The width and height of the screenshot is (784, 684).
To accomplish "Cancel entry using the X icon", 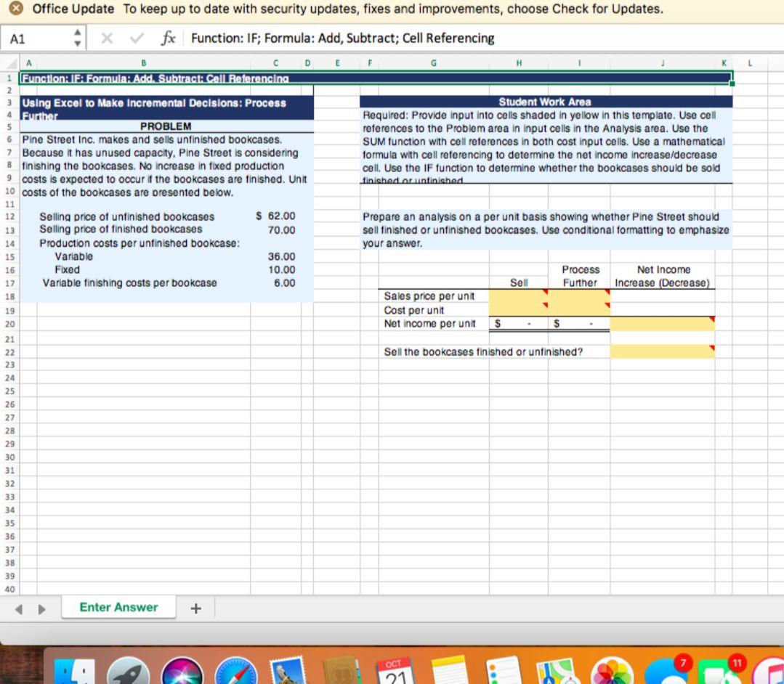I will 107,38.
